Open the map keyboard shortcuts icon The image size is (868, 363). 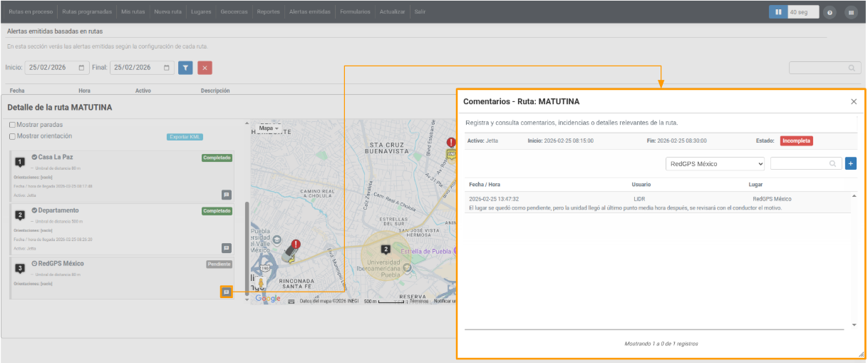(x=291, y=302)
